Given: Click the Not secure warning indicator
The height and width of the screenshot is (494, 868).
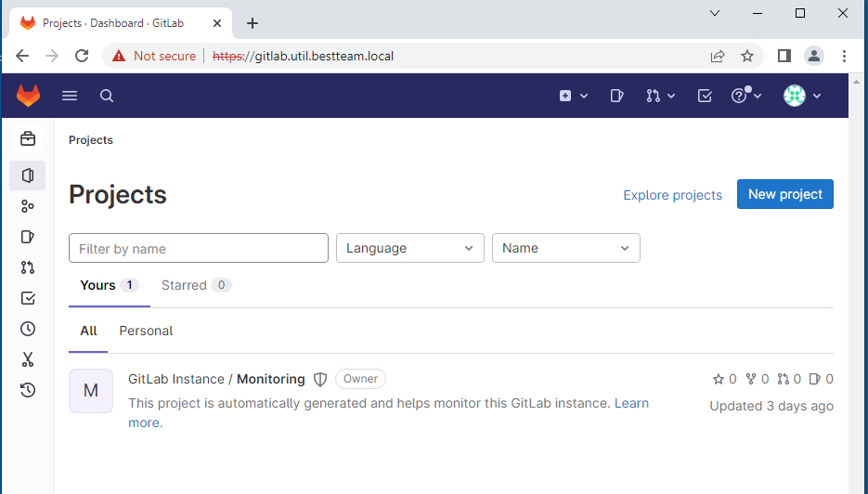Looking at the screenshot, I should [x=154, y=56].
